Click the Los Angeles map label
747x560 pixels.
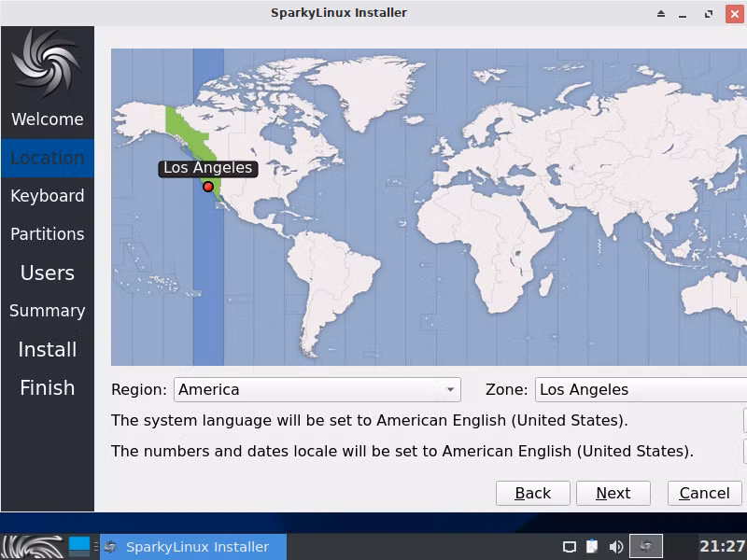pyautogui.click(x=207, y=168)
